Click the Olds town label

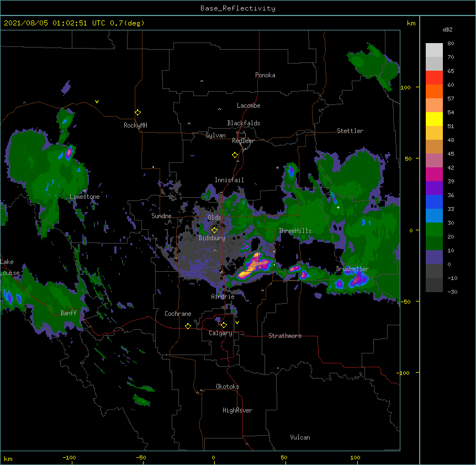pyautogui.click(x=214, y=218)
